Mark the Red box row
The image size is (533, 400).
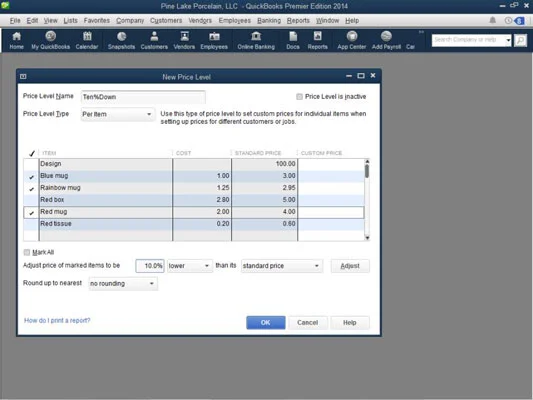point(31,200)
